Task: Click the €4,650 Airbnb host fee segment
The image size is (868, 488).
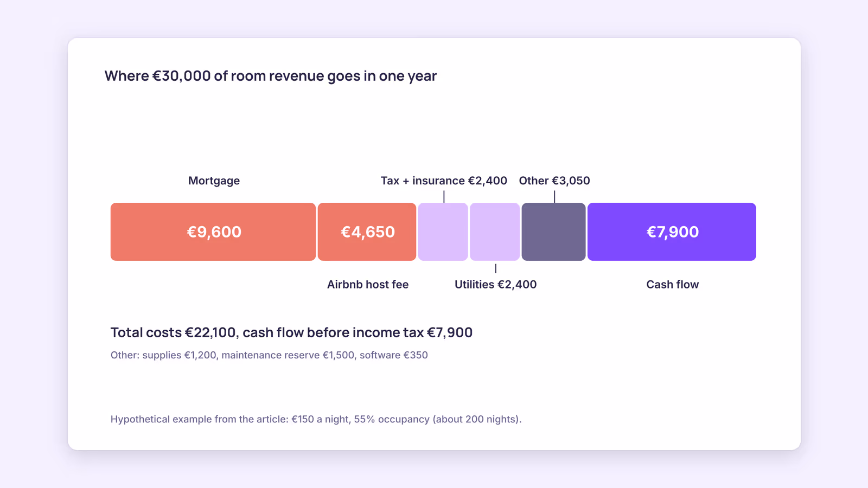Action: pyautogui.click(x=367, y=232)
